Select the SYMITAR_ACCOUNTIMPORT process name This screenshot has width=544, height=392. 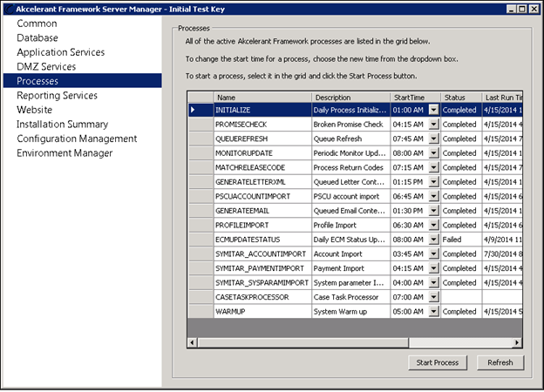[x=261, y=253]
